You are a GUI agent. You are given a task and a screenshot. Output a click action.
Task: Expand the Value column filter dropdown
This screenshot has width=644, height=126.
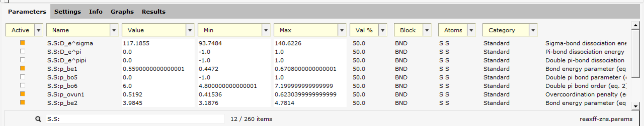tap(190, 30)
